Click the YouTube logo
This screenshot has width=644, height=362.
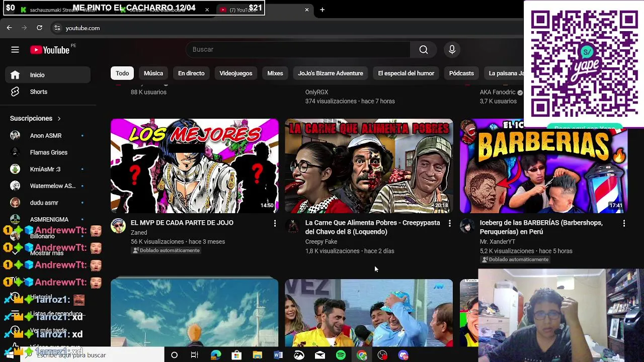[x=49, y=50]
